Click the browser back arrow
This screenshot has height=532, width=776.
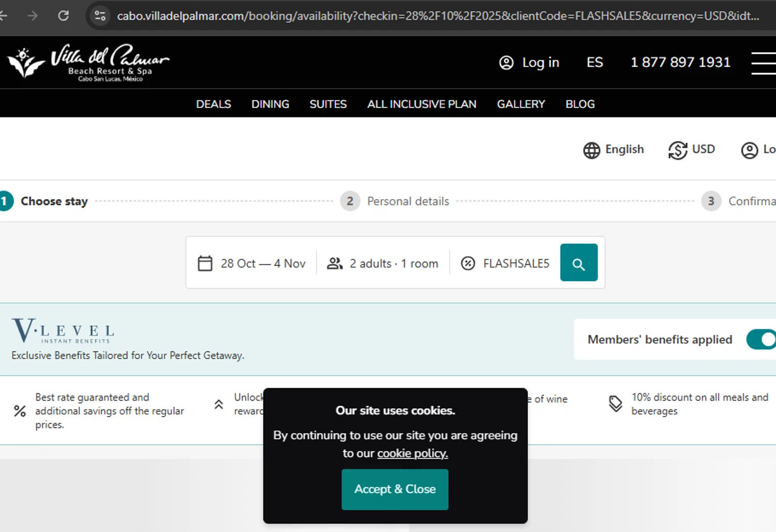tap(3, 16)
